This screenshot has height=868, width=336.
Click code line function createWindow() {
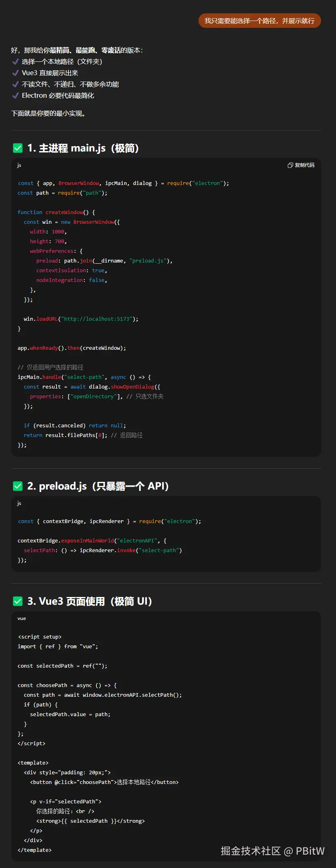pyautogui.click(x=56, y=212)
